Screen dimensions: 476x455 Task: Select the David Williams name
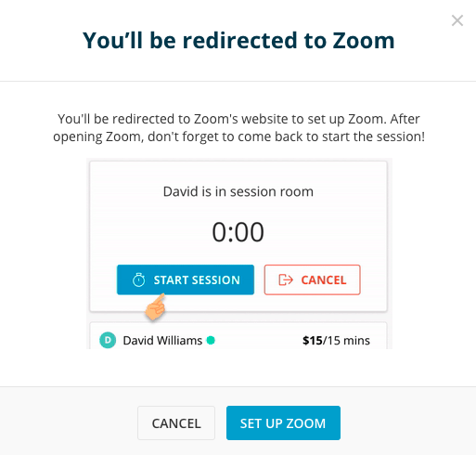[x=162, y=341]
